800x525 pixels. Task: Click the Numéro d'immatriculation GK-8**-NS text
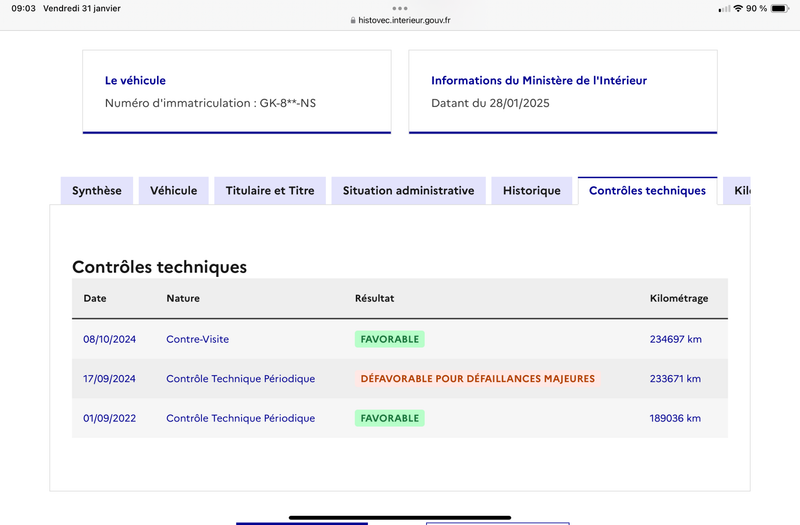coord(210,103)
